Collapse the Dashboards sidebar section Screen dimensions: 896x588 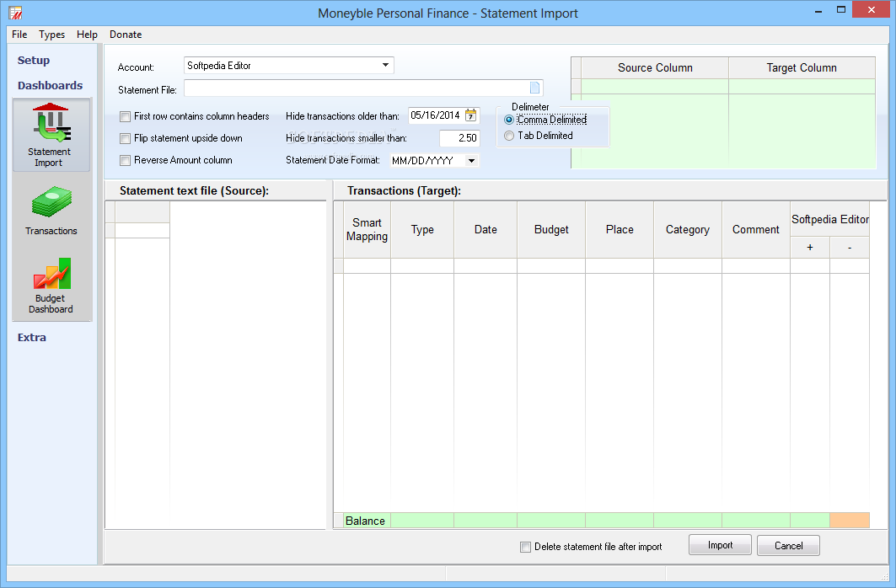click(x=51, y=85)
